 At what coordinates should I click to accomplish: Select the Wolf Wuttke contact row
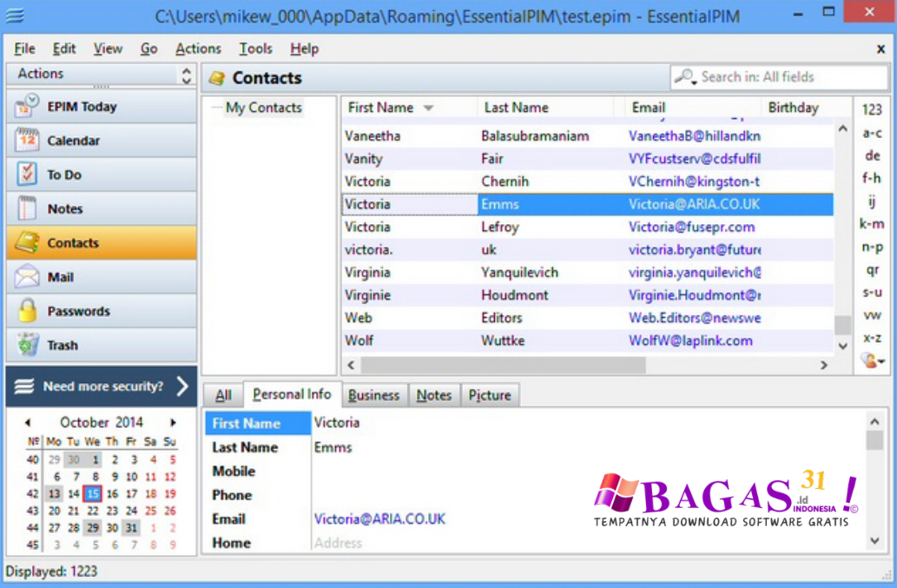click(587, 341)
